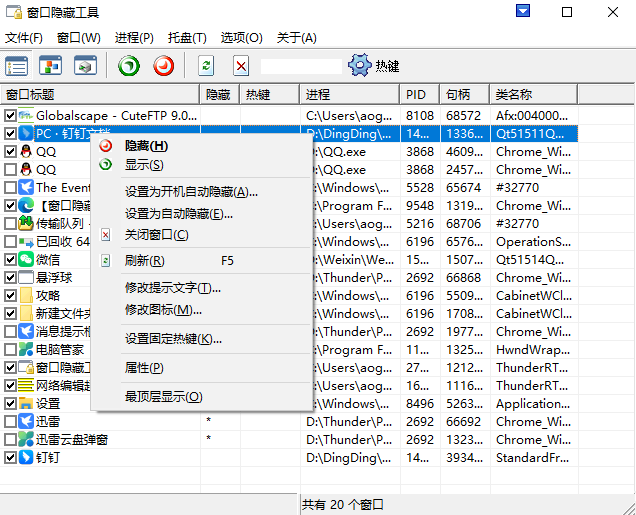The image size is (636, 515).
Task: Click the 攻略 folder icon
Action: click(26, 295)
